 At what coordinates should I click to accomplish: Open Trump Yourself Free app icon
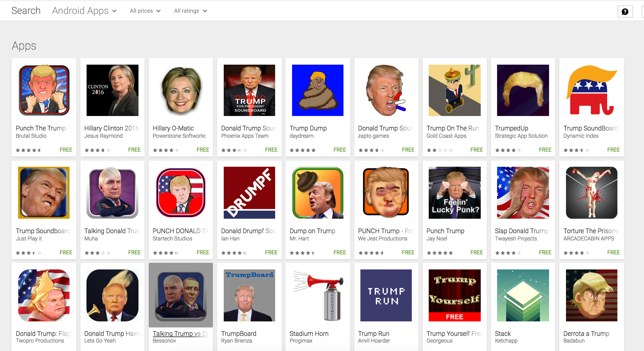(x=455, y=295)
